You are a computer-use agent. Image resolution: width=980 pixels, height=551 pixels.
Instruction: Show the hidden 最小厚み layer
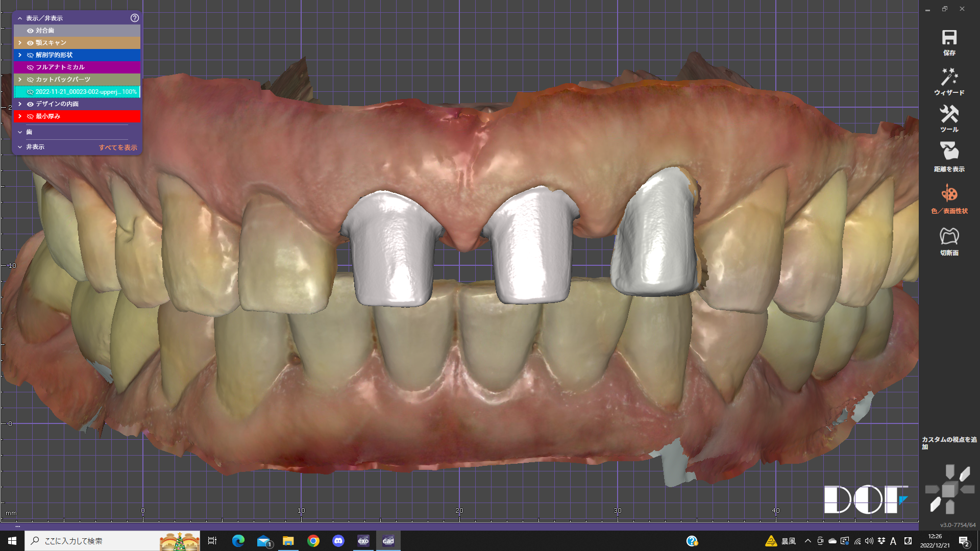tap(30, 116)
